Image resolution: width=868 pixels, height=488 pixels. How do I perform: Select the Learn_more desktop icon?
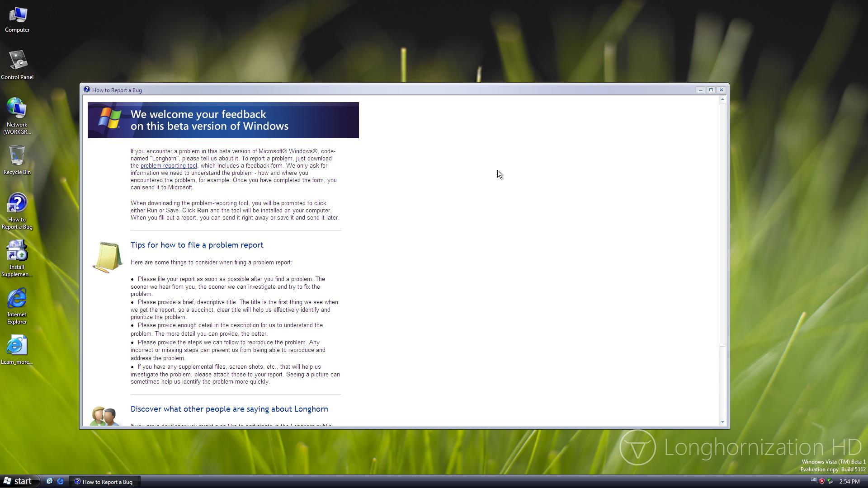[x=17, y=349]
